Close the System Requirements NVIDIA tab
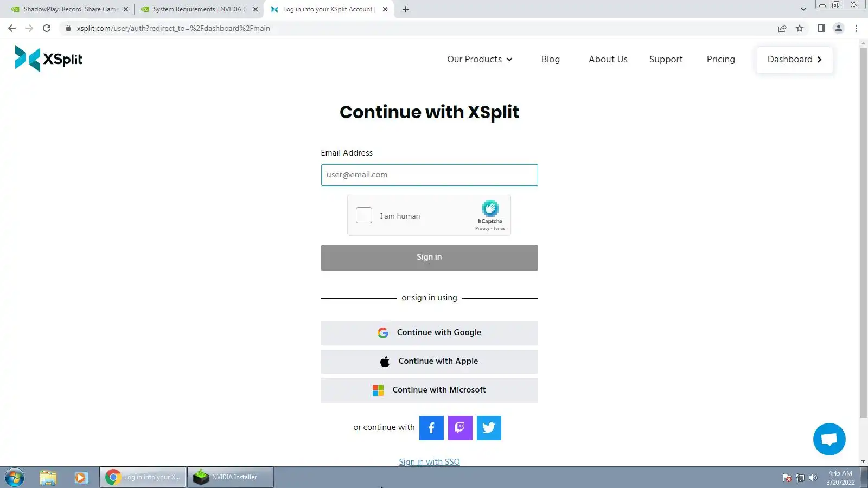The width and height of the screenshot is (868, 488). (256, 9)
